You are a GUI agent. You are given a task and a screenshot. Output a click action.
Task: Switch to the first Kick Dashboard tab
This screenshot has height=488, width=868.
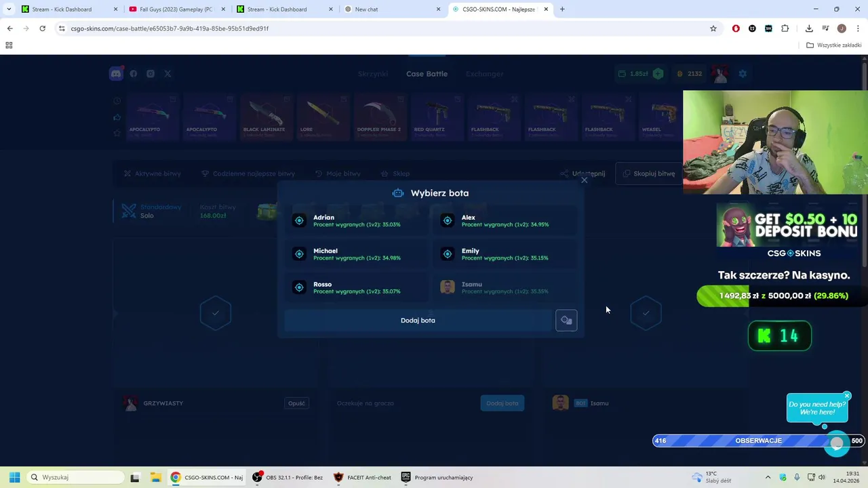[68, 9]
